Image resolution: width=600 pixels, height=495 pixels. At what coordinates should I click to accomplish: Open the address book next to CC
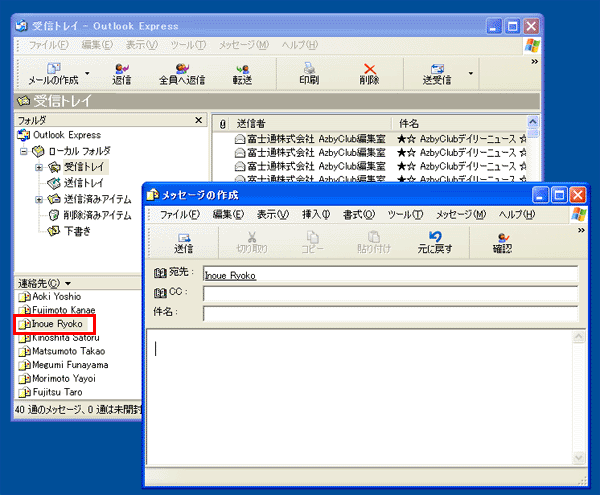click(160, 293)
